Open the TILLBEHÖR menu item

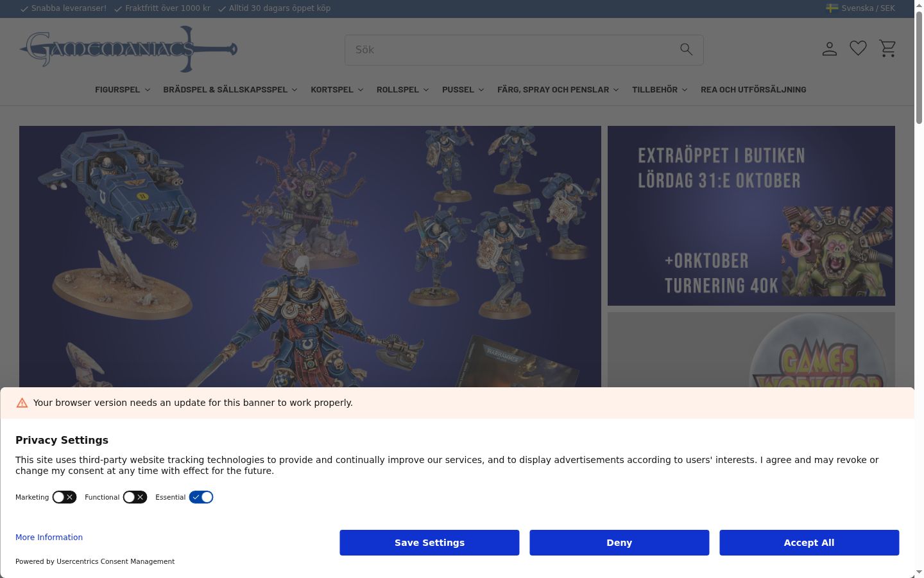[654, 90]
